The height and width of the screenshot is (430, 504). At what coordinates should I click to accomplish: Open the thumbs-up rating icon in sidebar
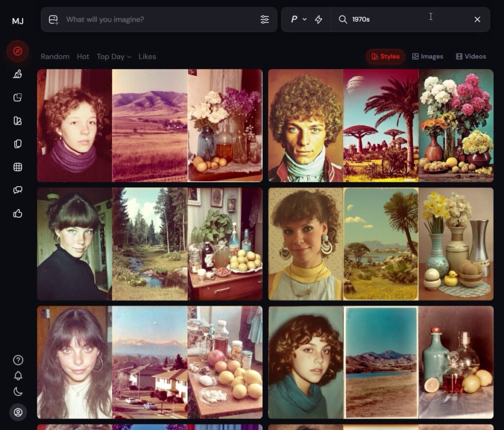18,213
